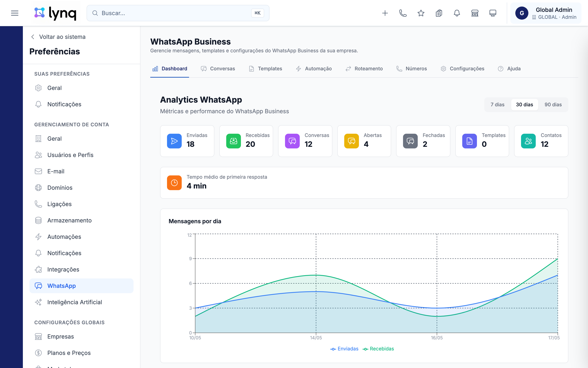Open Geral under Gerenciamento de Conta
The width and height of the screenshot is (588, 368).
[x=81, y=138]
